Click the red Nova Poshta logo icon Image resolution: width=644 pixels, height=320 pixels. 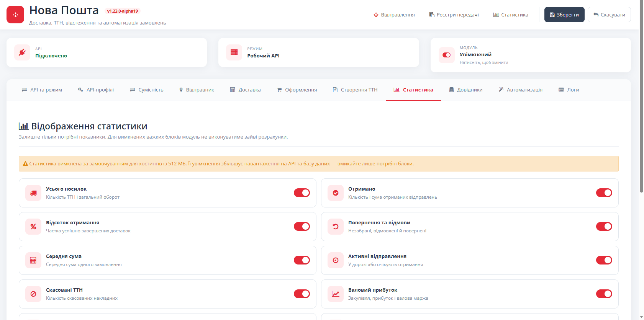15,15
